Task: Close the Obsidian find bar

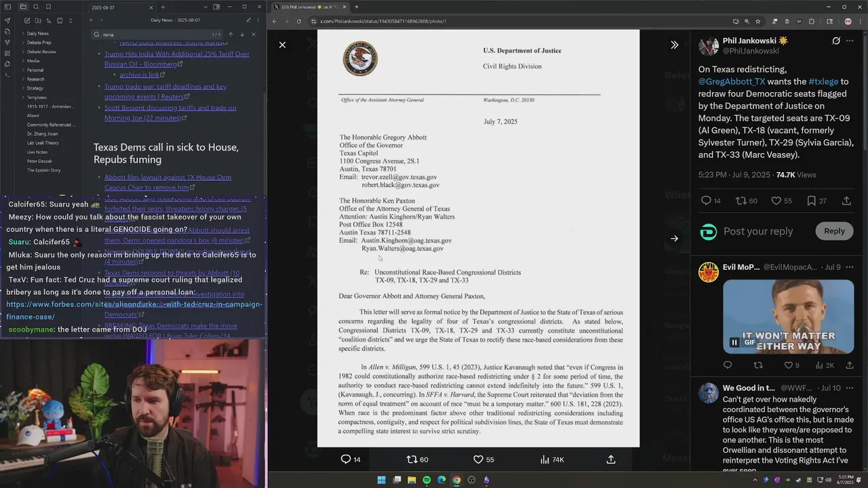Action: click(x=254, y=35)
